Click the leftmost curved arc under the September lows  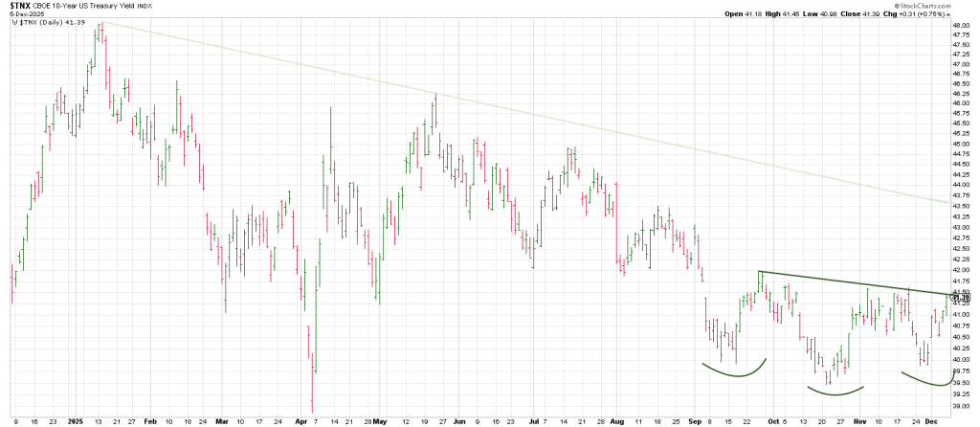735,370
